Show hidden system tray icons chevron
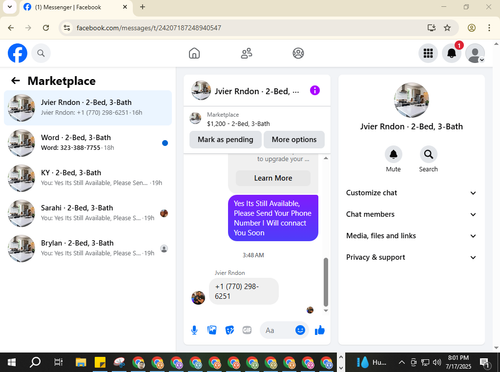 [x=402, y=362]
